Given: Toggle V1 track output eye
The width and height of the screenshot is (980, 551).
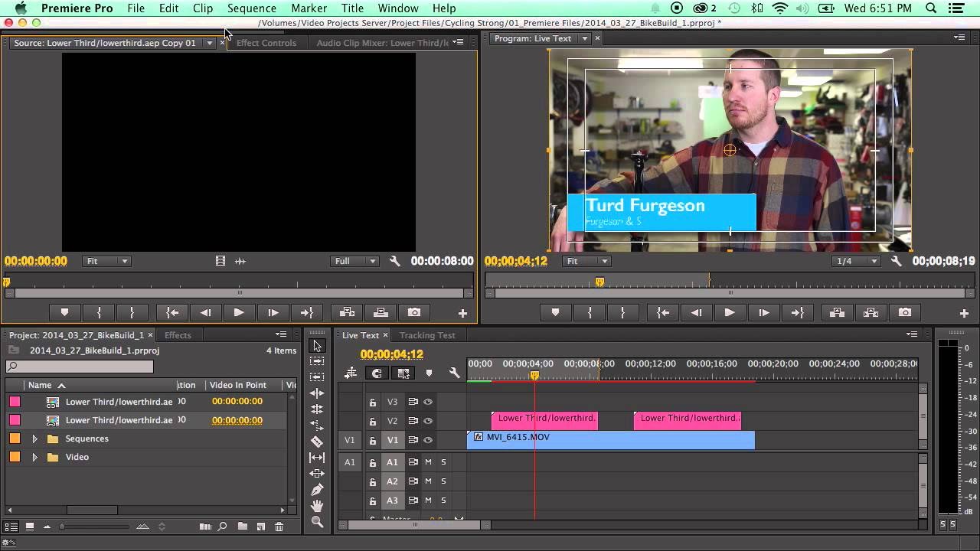Looking at the screenshot, I should click(x=428, y=440).
